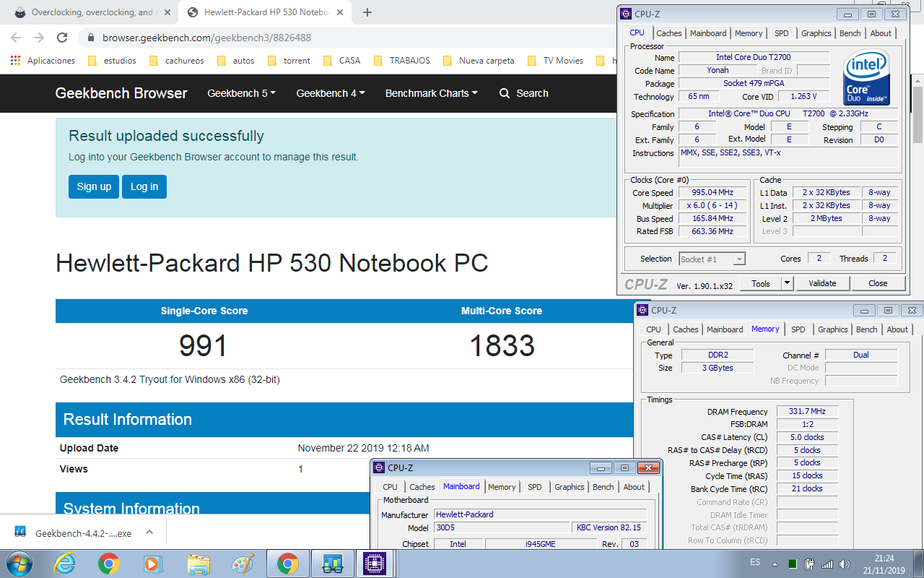The width and height of the screenshot is (924, 578).
Task: Click the Tools button in CPU-Z
Action: 761,283
